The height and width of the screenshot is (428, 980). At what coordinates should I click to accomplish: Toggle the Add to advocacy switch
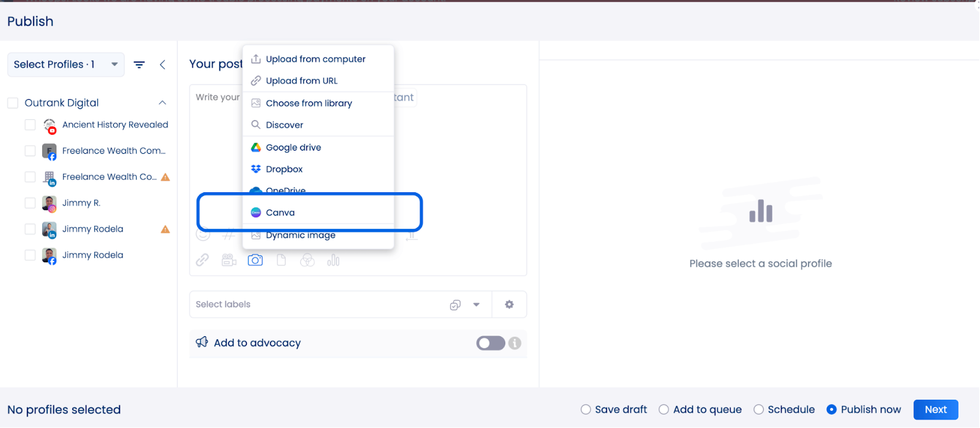pyautogui.click(x=489, y=344)
